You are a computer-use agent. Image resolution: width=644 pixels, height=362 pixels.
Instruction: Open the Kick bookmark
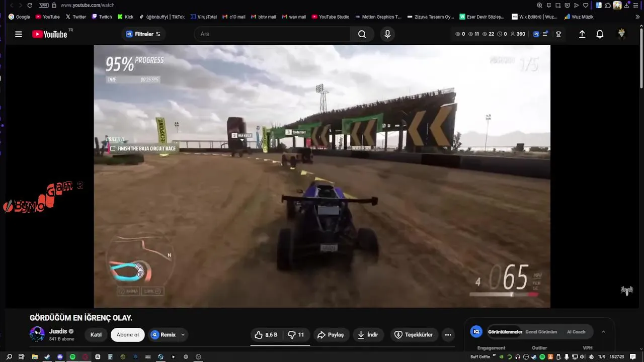pyautogui.click(x=126, y=17)
